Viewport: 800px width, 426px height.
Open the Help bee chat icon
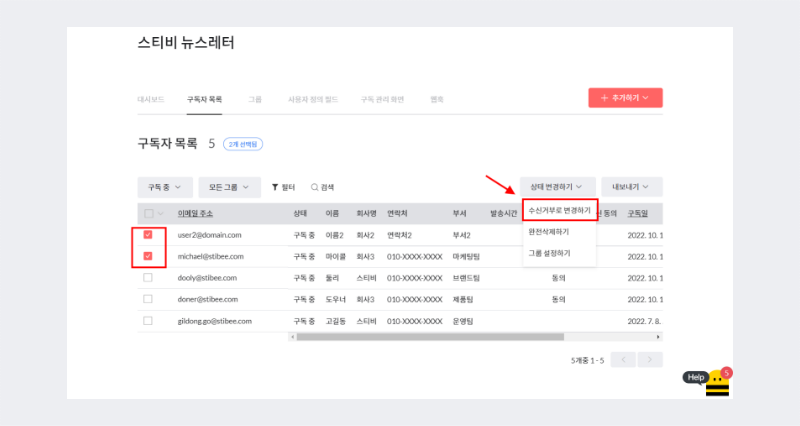click(x=716, y=383)
